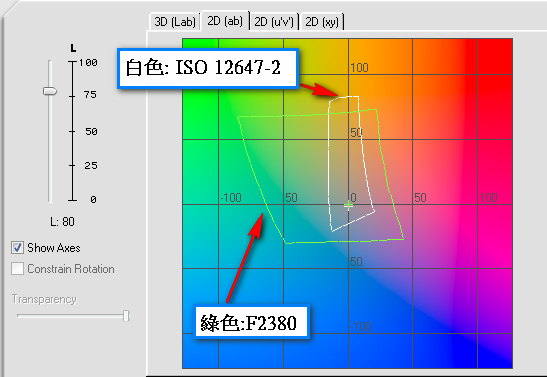Open the 2D (u'v') tab
The width and height of the screenshot is (547, 377).
tap(274, 22)
